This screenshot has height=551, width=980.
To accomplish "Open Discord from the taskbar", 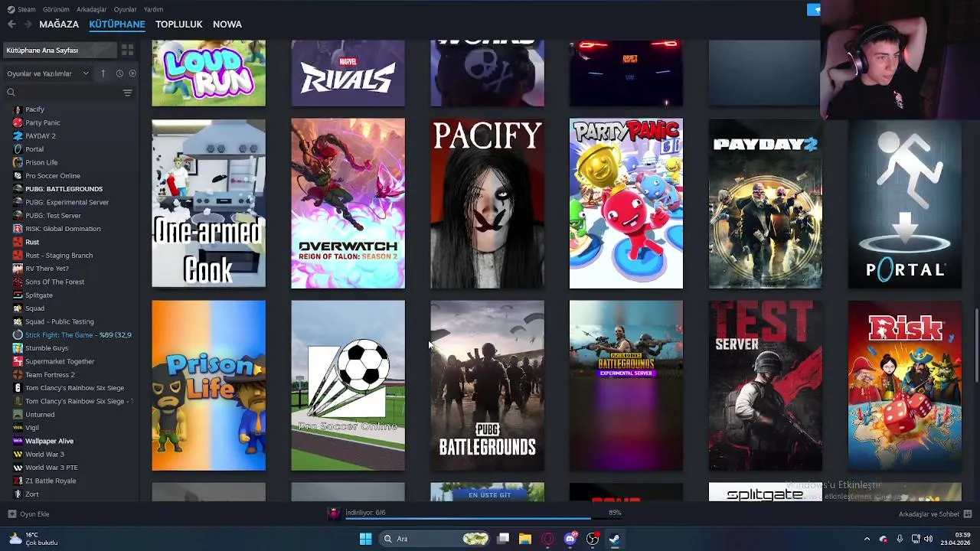I will (570, 539).
